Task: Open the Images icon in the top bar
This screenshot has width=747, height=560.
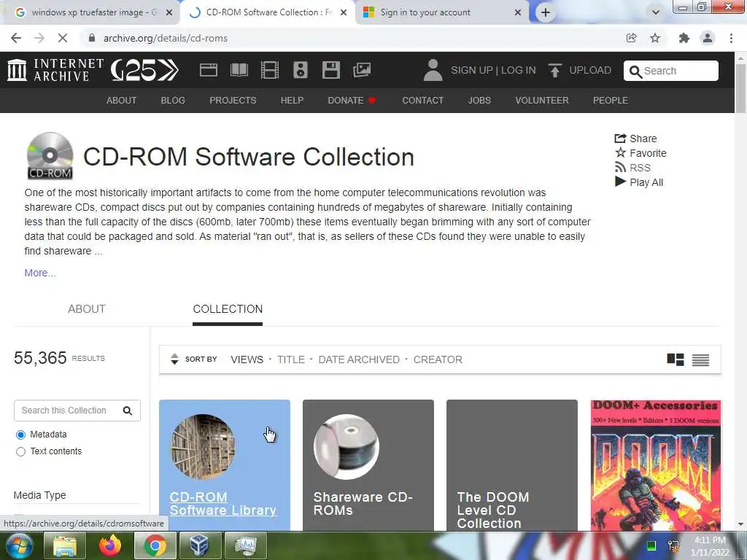Action: pos(362,70)
